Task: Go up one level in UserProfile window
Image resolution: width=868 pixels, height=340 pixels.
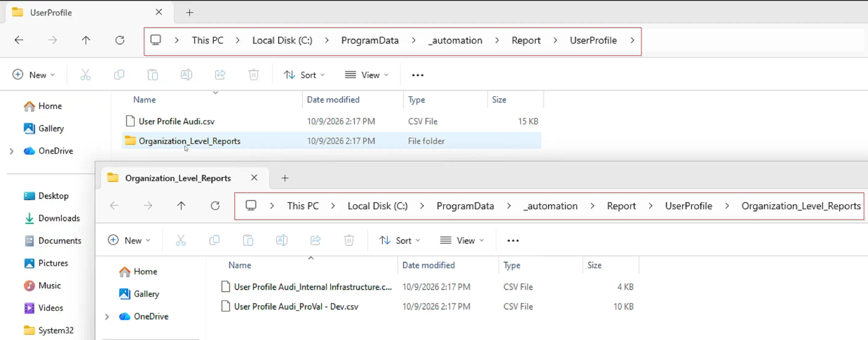Action: click(86, 41)
